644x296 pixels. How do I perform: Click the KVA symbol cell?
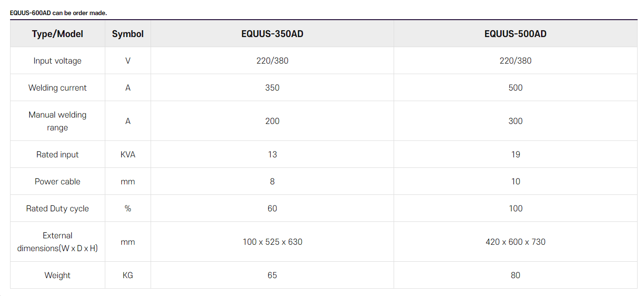[x=128, y=155]
